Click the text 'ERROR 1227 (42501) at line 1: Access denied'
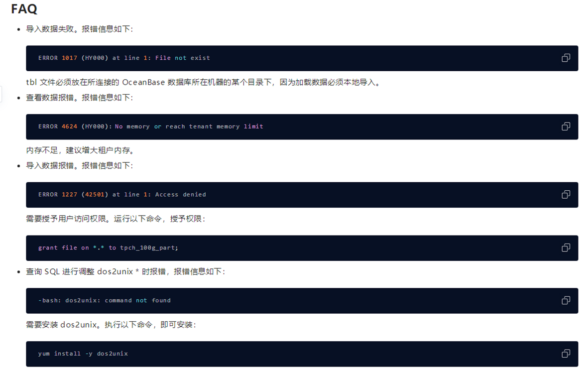The image size is (588, 376). point(122,194)
